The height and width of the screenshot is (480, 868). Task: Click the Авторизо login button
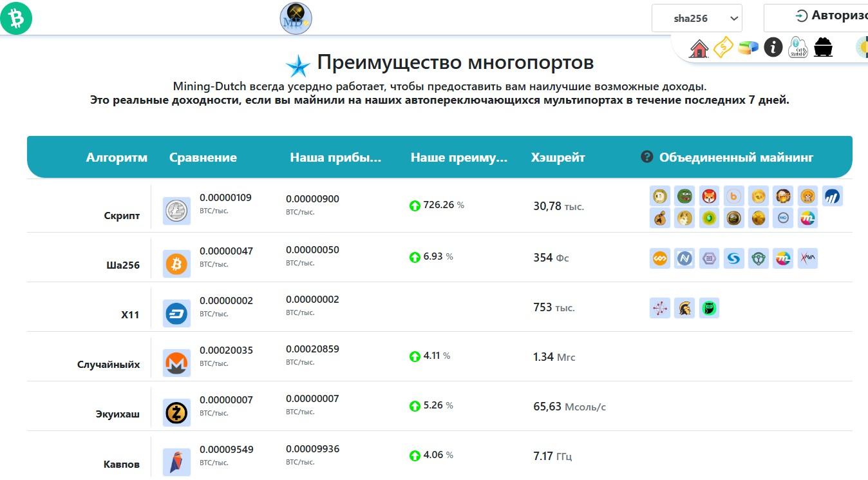click(816, 17)
